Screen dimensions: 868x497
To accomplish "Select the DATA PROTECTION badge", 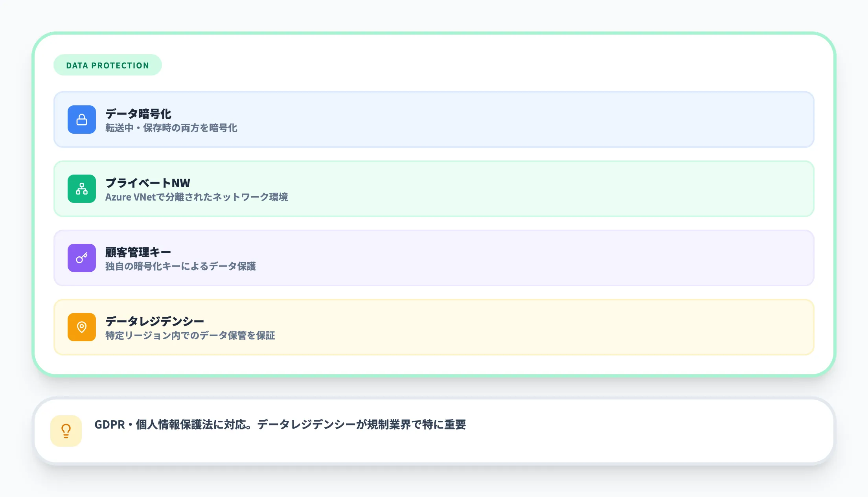I will [x=107, y=65].
